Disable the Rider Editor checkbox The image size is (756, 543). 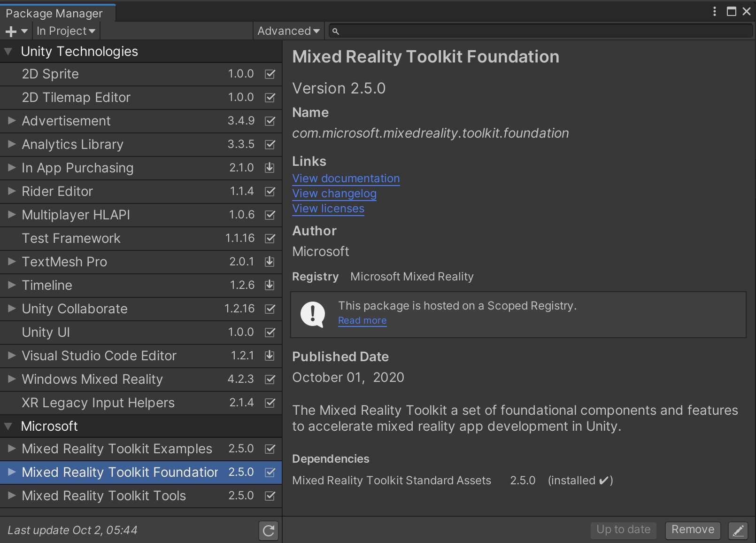pyautogui.click(x=270, y=191)
